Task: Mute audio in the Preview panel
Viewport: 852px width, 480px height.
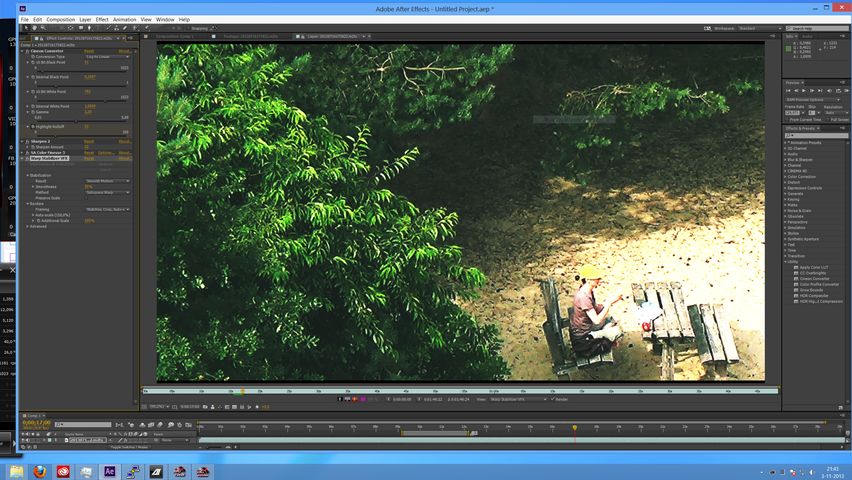Action: click(829, 91)
